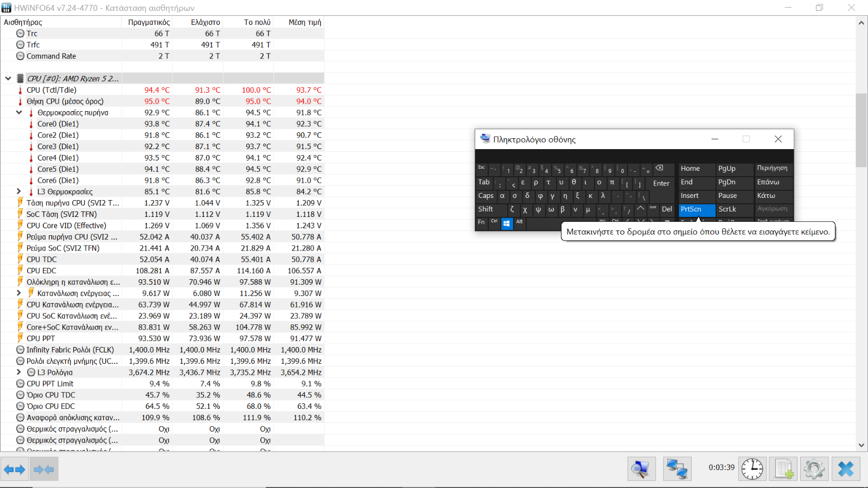Click the Όριο CPU EDC circle icon
Screen dimensions: 868x488
(21, 406)
